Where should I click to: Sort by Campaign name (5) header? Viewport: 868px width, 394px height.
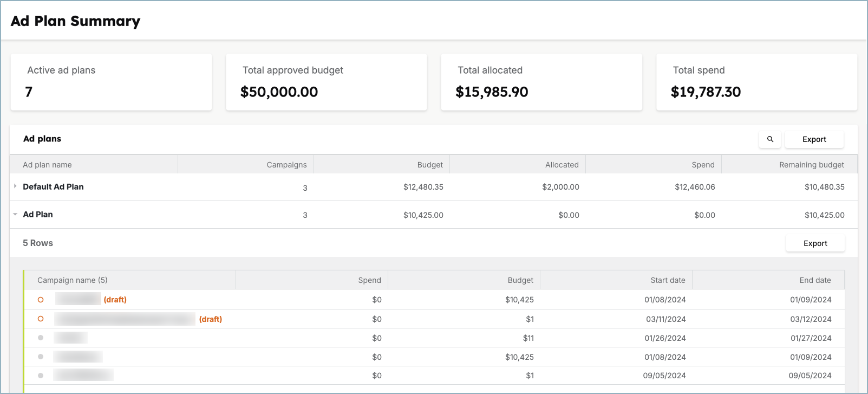point(73,280)
